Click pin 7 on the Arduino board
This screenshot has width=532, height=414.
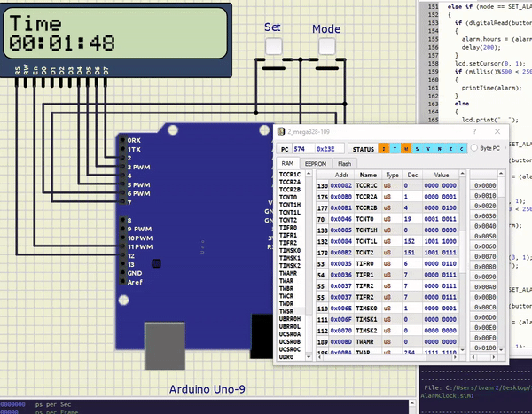[x=123, y=202]
